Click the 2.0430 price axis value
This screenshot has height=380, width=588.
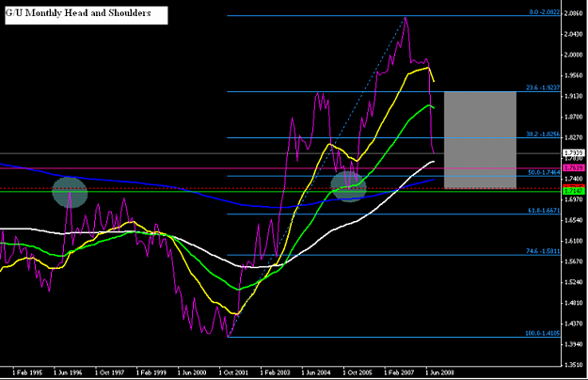(573, 35)
